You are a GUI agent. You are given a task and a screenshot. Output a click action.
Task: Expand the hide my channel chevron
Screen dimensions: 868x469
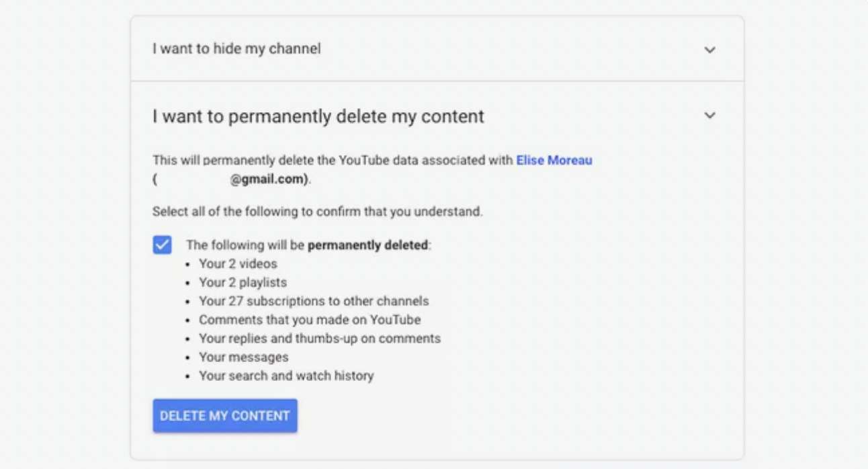coord(709,50)
